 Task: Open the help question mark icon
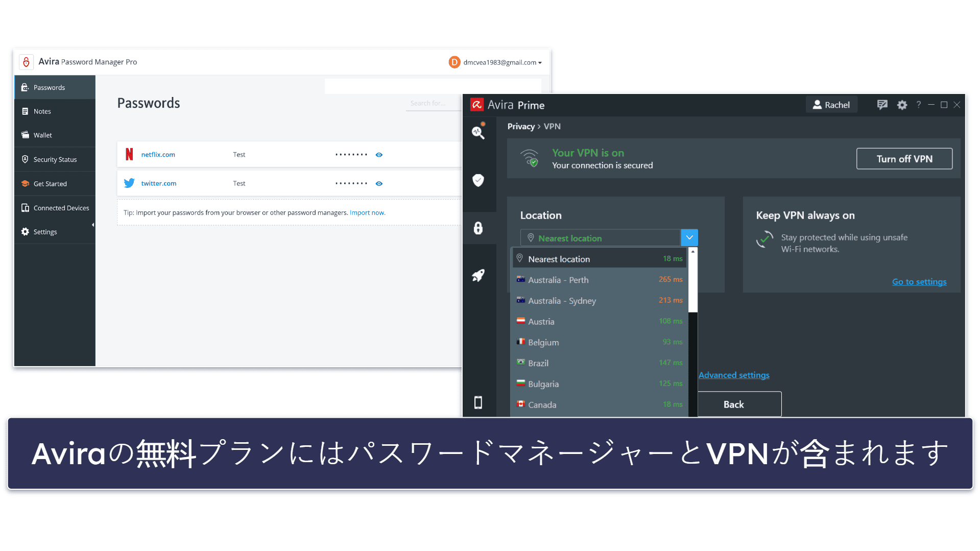[x=918, y=105]
